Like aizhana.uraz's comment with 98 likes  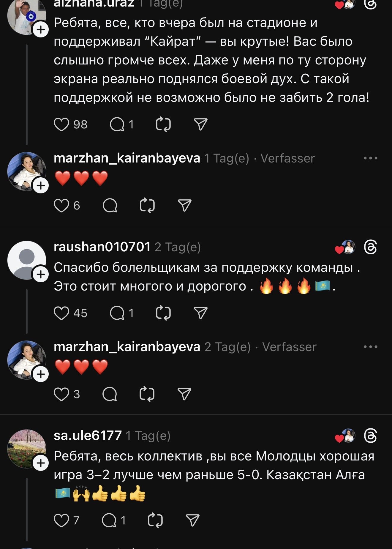pyautogui.click(x=61, y=124)
